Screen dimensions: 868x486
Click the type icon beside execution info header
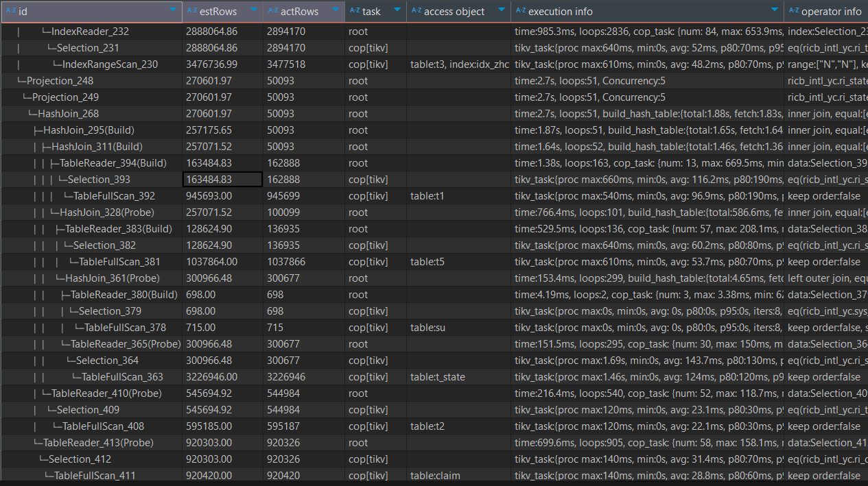pyautogui.click(x=521, y=11)
